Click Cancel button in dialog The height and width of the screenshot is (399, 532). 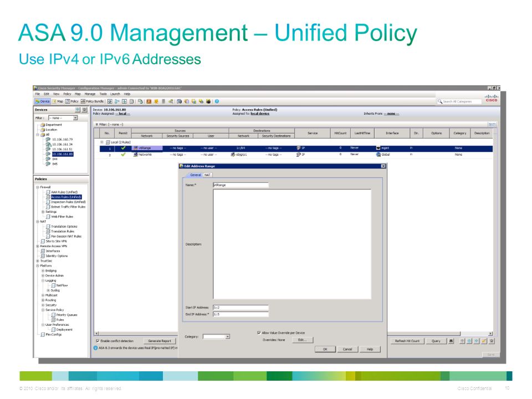[347, 349]
